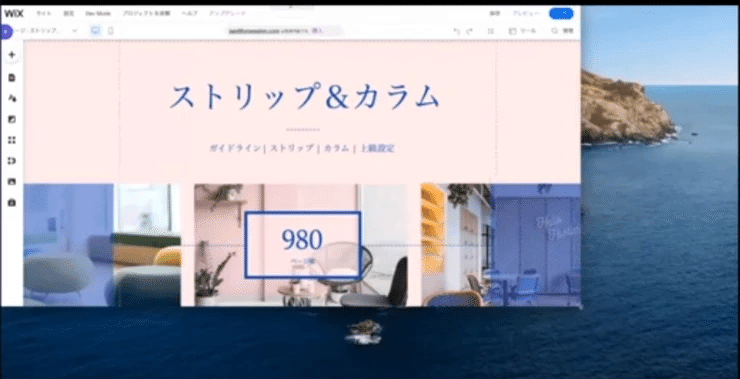The image size is (740, 379).
Task: Open the Dev Mode menu
Action: pyautogui.click(x=98, y=13)
